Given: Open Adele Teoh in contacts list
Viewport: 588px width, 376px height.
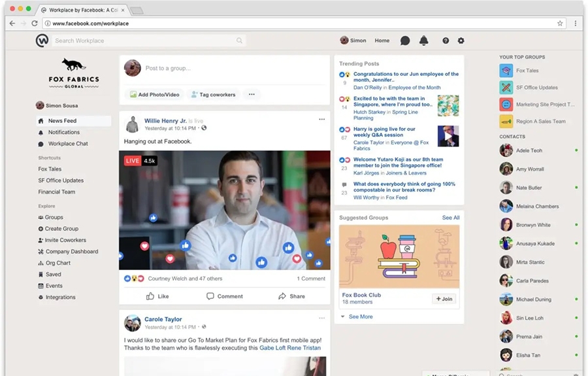Looking at the screenshot, I should (529, 150).
